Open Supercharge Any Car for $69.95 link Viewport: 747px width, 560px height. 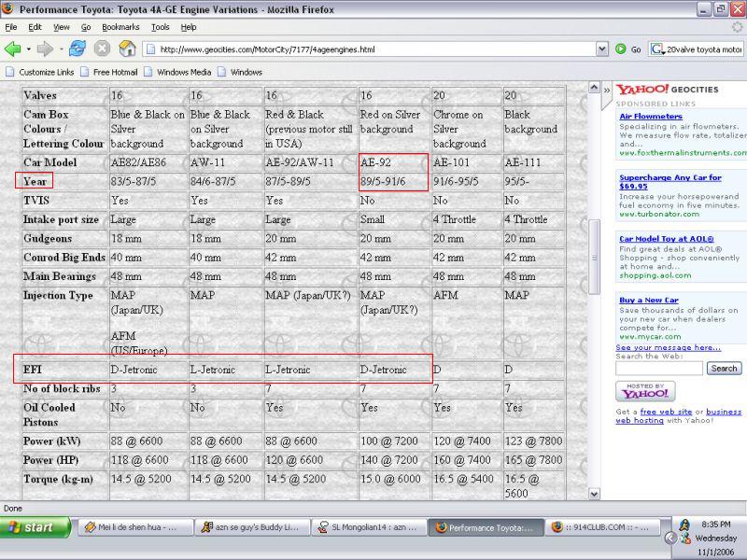670,182
